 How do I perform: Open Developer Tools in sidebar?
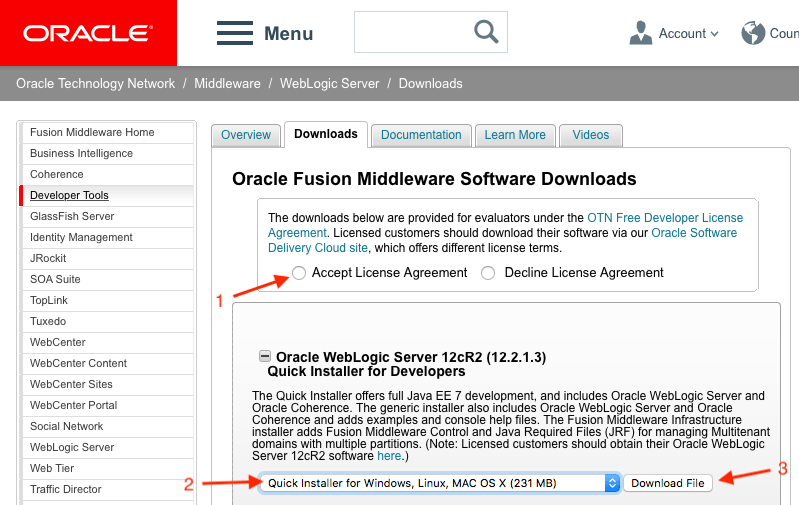click(x=108, y=195)
